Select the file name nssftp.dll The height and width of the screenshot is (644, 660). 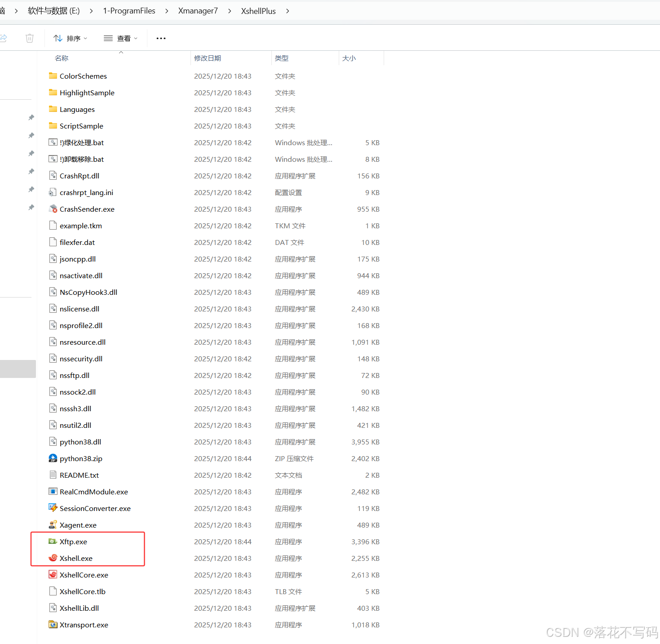tap(75, 375)
